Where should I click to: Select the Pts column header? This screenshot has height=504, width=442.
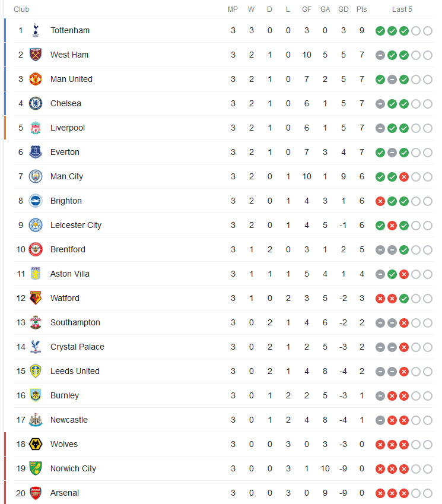click(x=362, y=9)
